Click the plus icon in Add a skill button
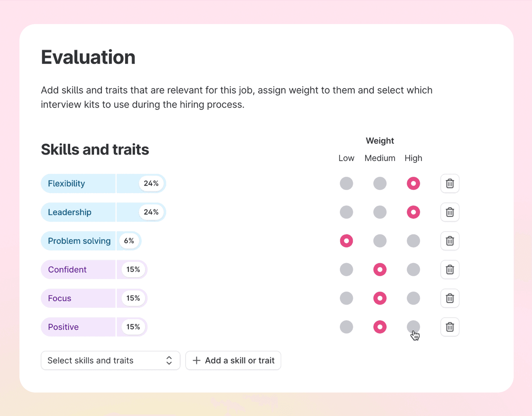Image resolution: width=532 pixels, height=416 pixels. (x=196, y=360)
